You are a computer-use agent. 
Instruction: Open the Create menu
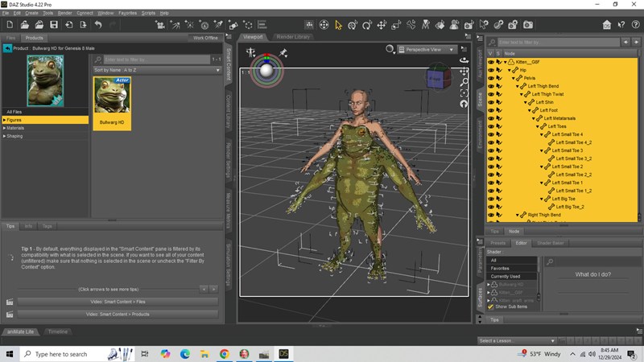pos(31,13)
